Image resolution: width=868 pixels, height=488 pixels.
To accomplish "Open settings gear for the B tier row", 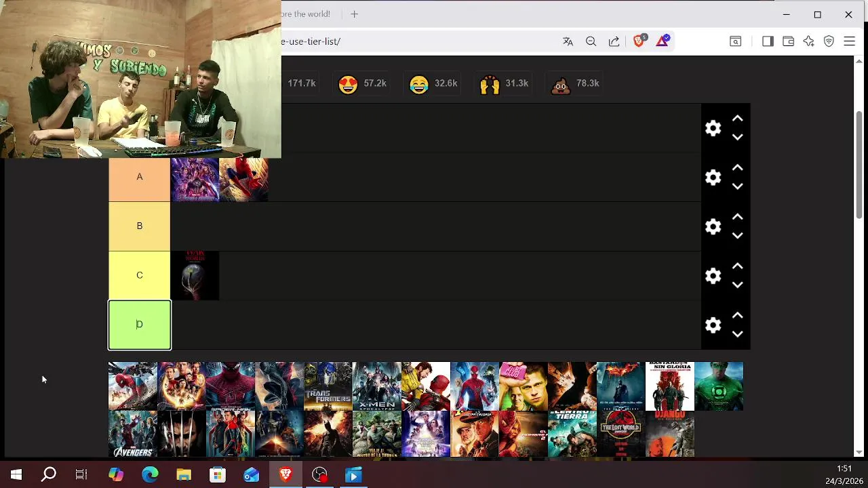I will click(x=713, y=226).
